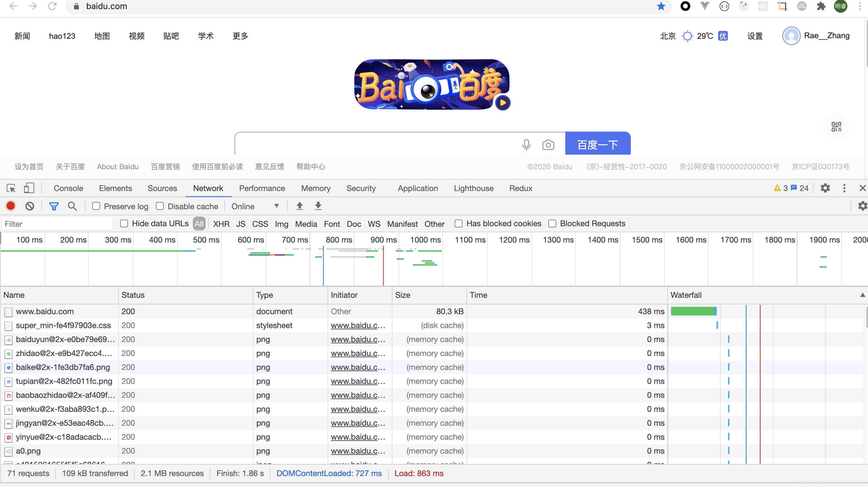Clear the network log
The width and height of the screenshot is (868, 487).
pos(30,206)
